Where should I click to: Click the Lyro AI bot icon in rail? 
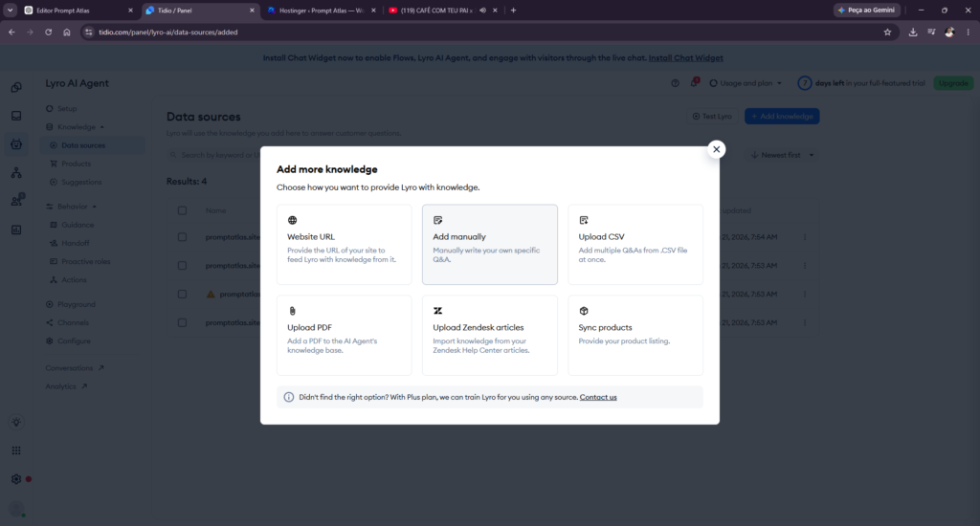[16, 144]
